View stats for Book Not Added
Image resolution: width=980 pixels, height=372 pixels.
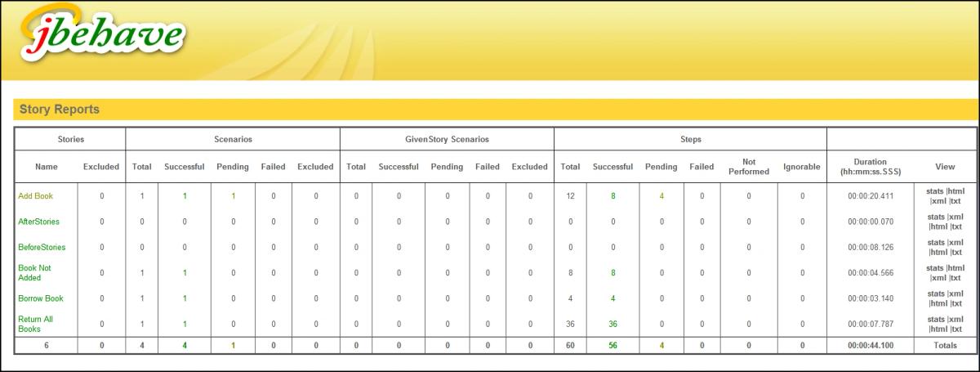click(x=934, y=268)
